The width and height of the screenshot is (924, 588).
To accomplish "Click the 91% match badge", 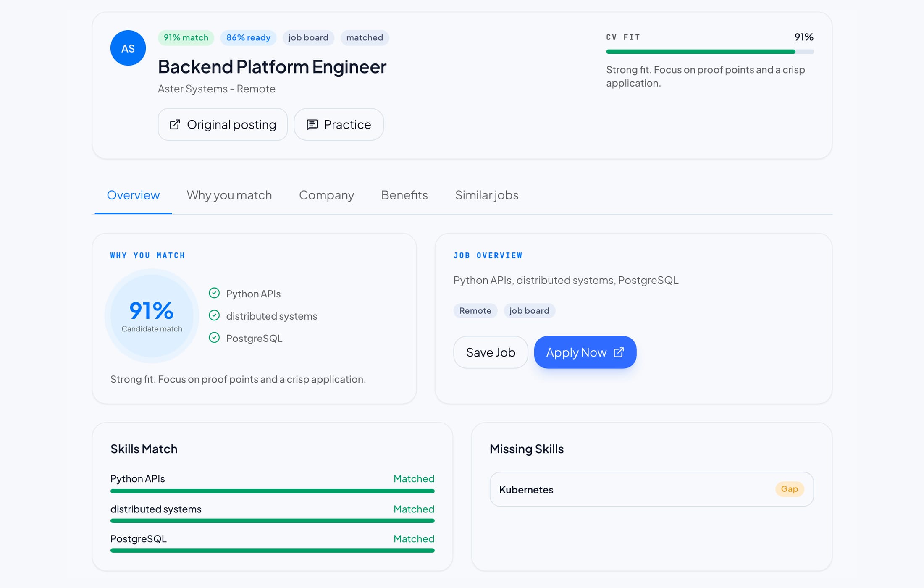I will (x=186, y=38).
